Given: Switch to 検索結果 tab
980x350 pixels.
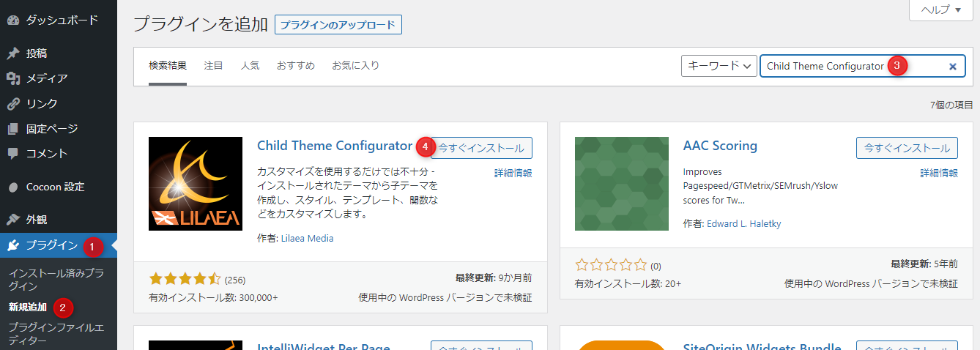Looking at the screenshot, I should [x=168, y=66].
